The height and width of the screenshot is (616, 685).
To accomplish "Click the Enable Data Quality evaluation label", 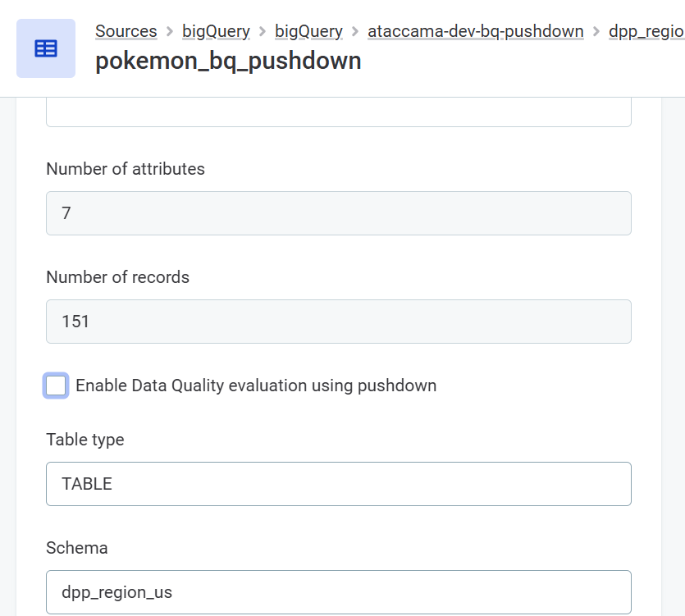I will pyautogui.click(x=256, y=386).
